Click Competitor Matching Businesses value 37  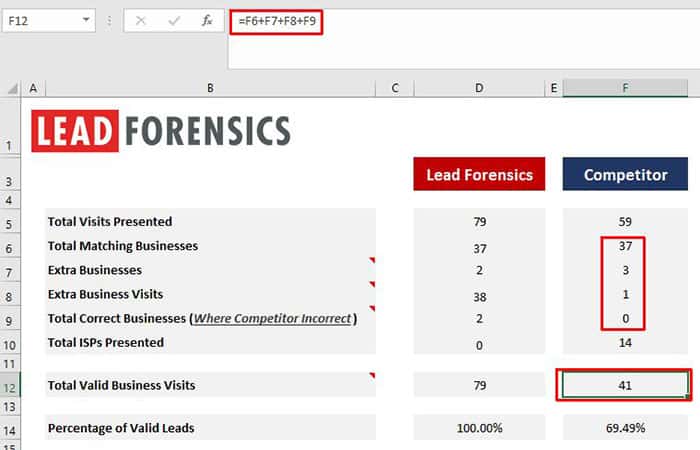625,246
